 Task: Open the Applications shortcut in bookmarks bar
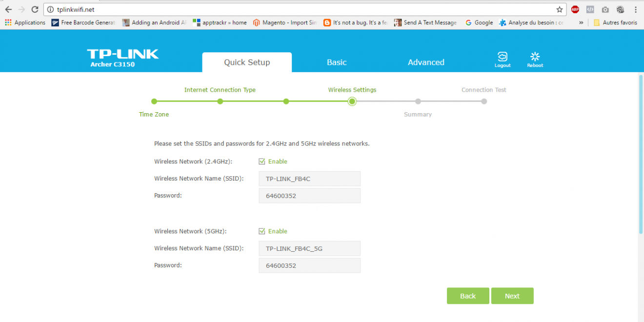[25, 22]
